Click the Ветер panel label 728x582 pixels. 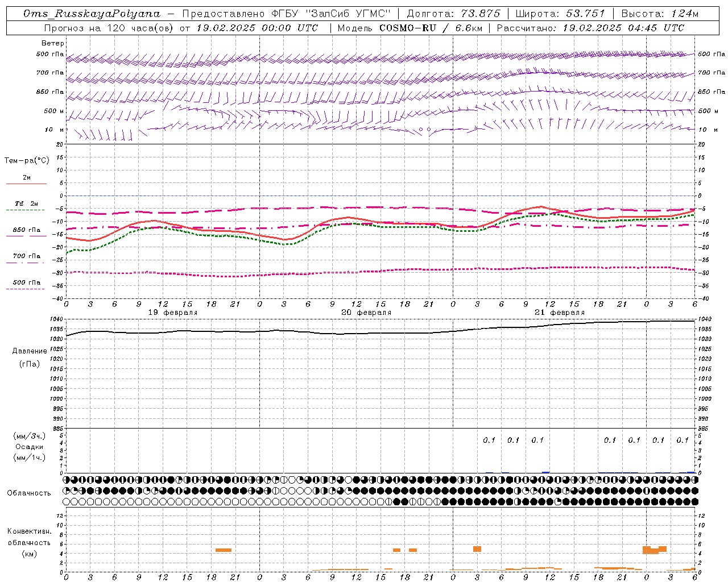tap(53, 43)
